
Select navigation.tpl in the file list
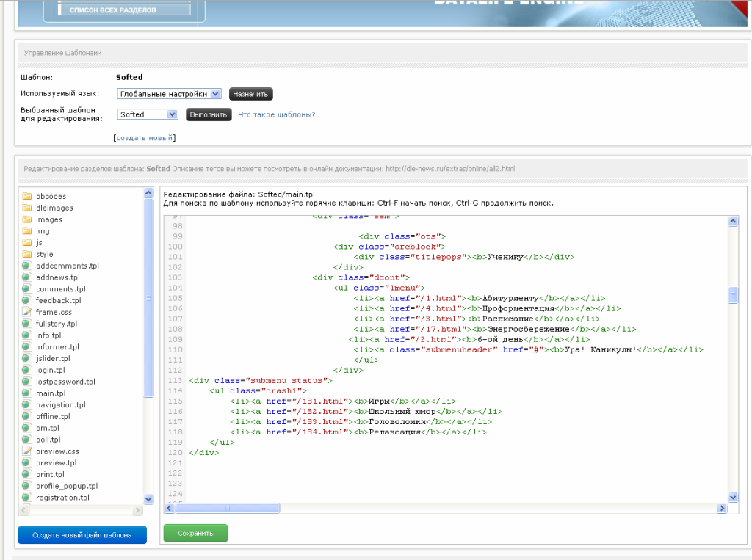point(60,405)
